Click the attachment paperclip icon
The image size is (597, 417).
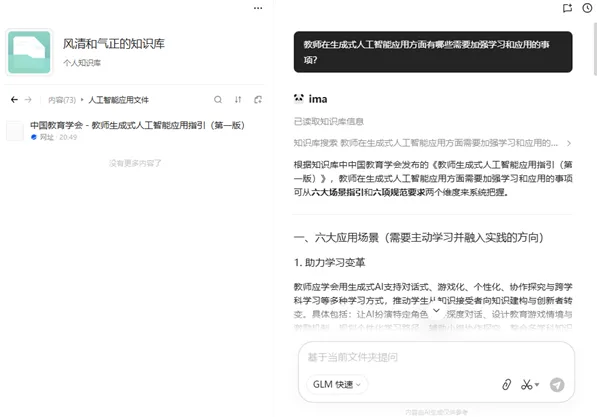pos(506,385)
